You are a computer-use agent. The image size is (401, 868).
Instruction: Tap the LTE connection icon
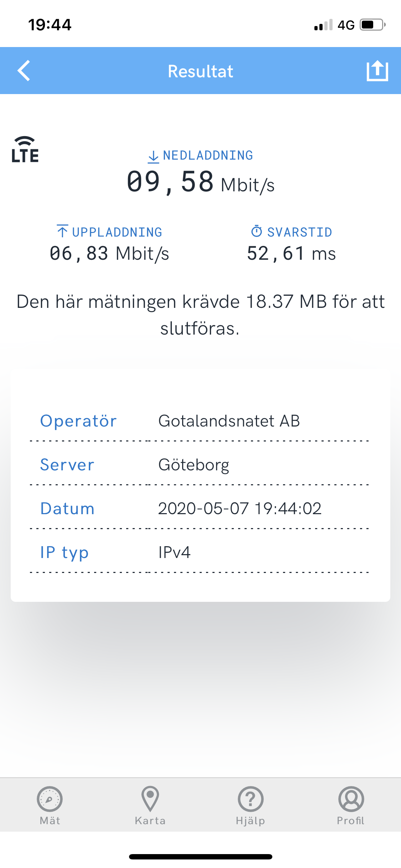tap(25, 149)
